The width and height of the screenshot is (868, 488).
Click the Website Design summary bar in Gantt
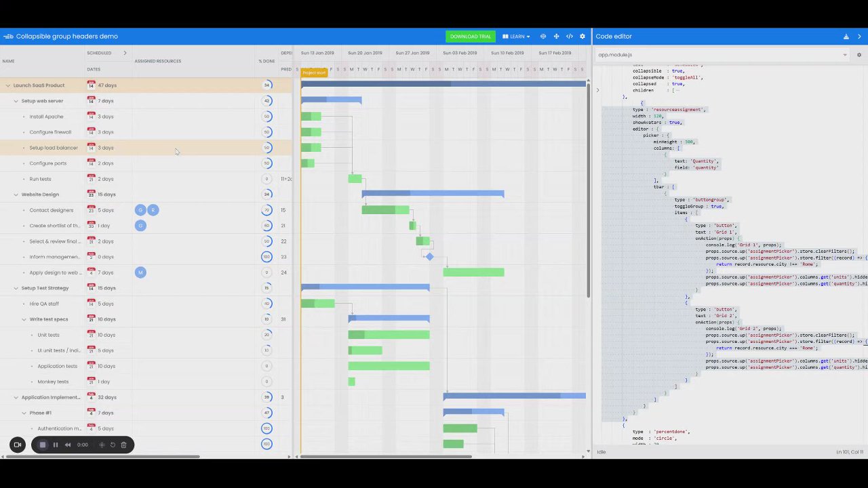(433, 194)
